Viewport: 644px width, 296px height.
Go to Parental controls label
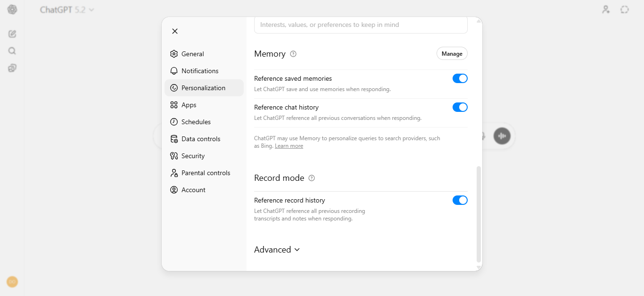[206, 173]
